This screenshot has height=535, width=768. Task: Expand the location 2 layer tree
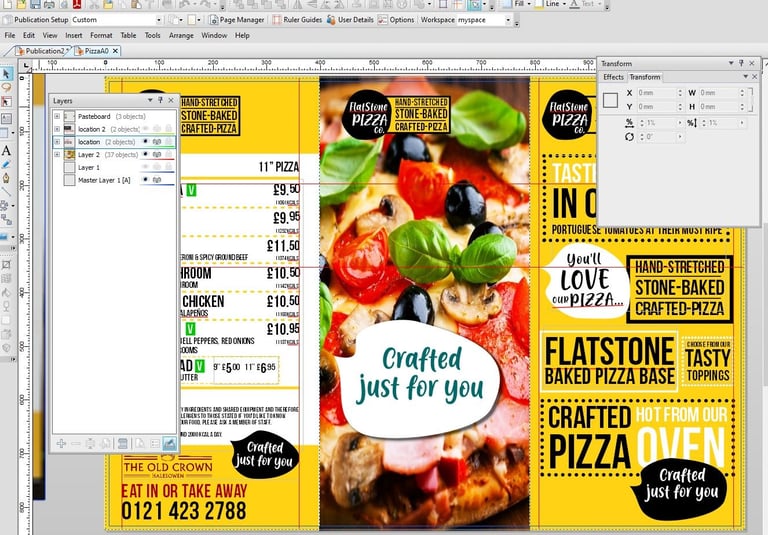[57, 129]
